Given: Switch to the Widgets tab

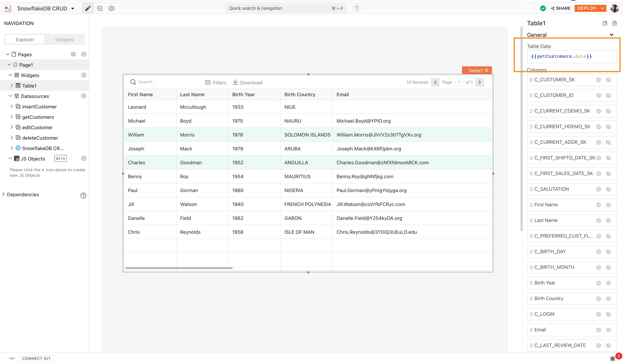Looking at the screenshot, I should coord(64,40).
